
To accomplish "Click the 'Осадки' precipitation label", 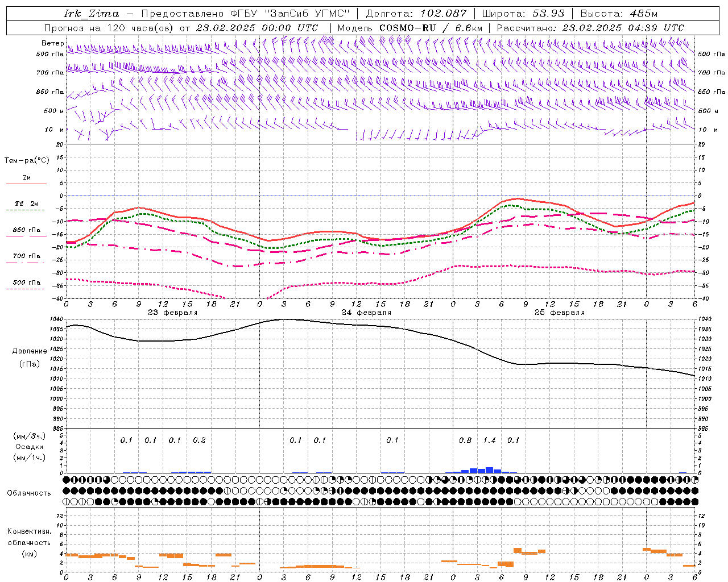I will click(29, 447).
